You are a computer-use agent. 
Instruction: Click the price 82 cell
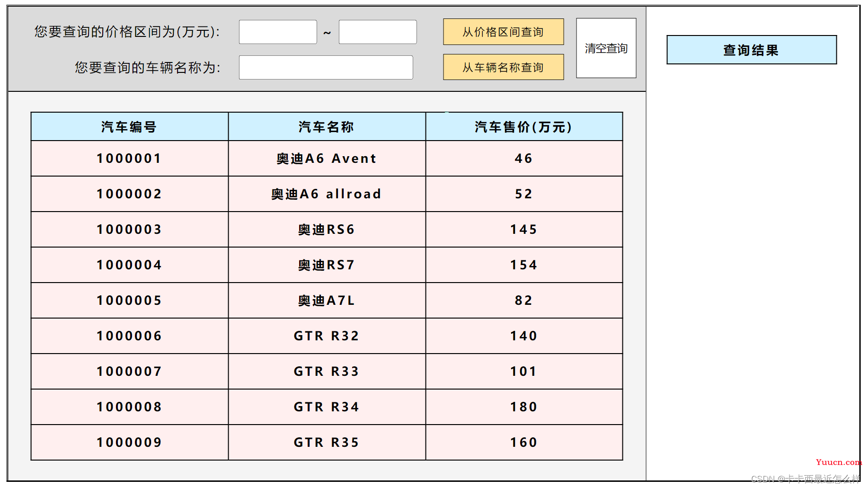(524, 301)
